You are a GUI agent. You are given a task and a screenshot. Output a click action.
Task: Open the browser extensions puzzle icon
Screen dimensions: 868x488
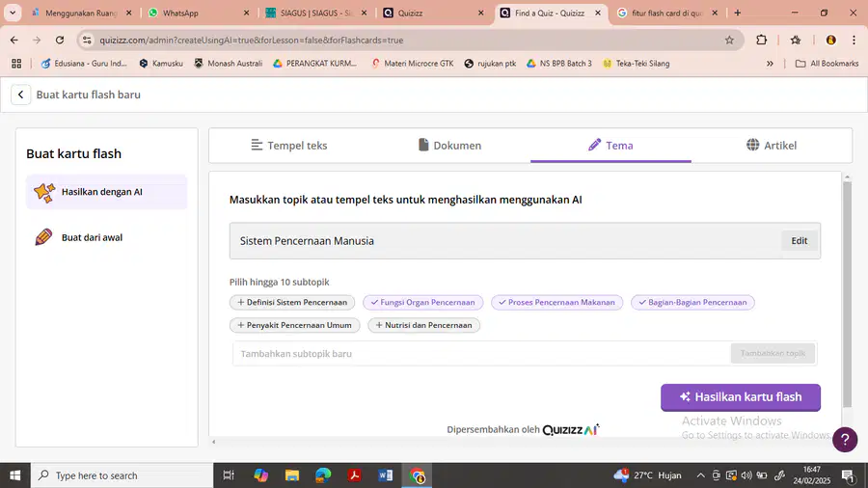(761, 40)
